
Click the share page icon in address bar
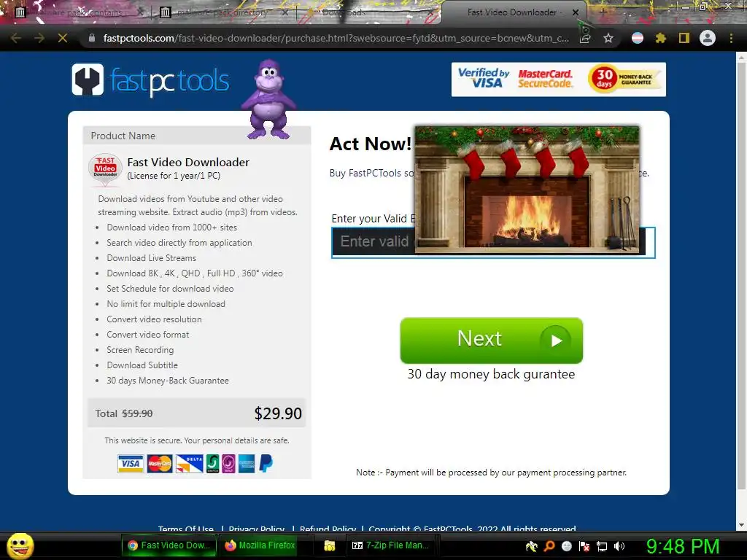586,38
